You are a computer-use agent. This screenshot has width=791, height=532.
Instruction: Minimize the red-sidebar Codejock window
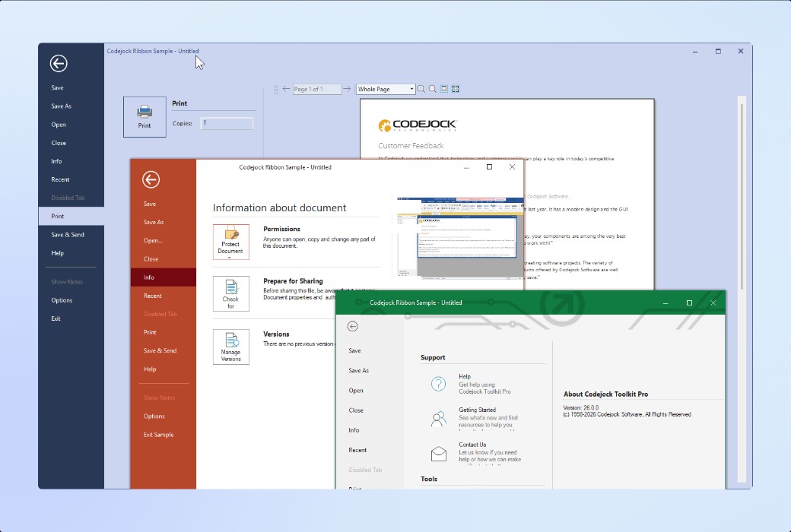tap(466, 167)
